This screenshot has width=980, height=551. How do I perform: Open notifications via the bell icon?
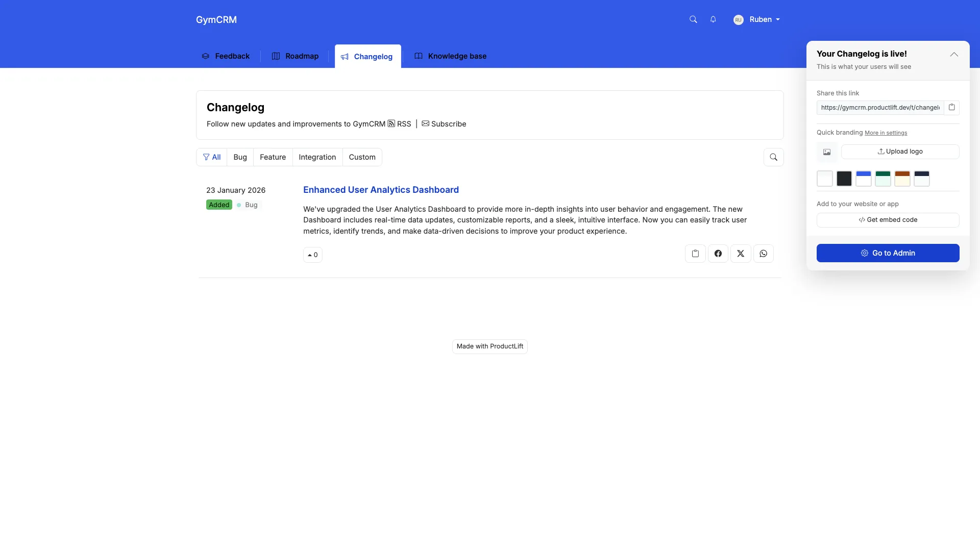(x=713, y=19)
